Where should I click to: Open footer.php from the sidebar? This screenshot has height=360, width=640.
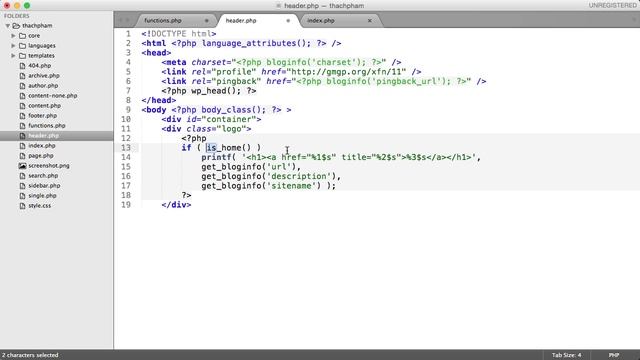(42, 116)
